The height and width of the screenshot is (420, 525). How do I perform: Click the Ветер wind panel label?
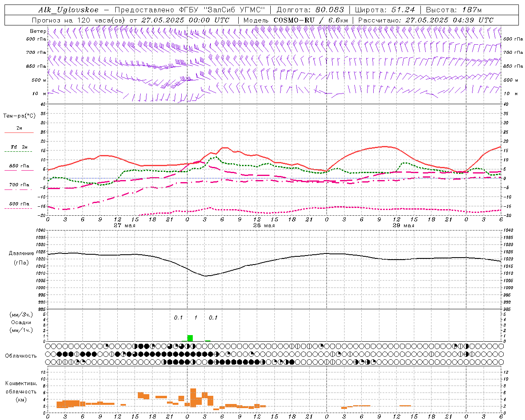38,31
